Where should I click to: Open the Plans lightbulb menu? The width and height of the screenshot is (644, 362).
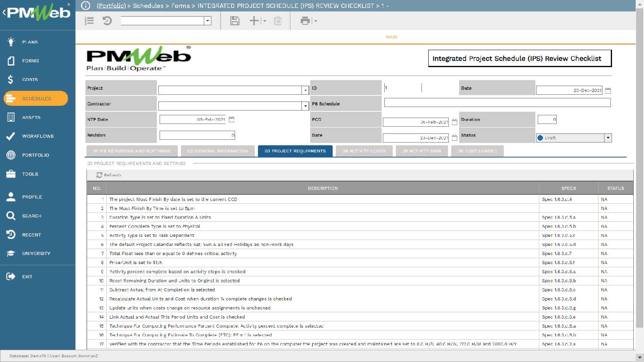(x=11, y=41)
